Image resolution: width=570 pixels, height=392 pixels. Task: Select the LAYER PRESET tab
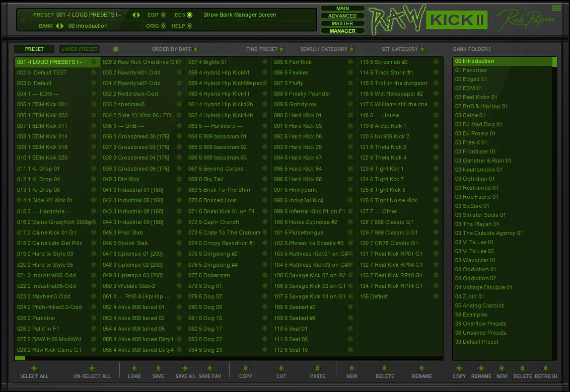click(79, 49)
